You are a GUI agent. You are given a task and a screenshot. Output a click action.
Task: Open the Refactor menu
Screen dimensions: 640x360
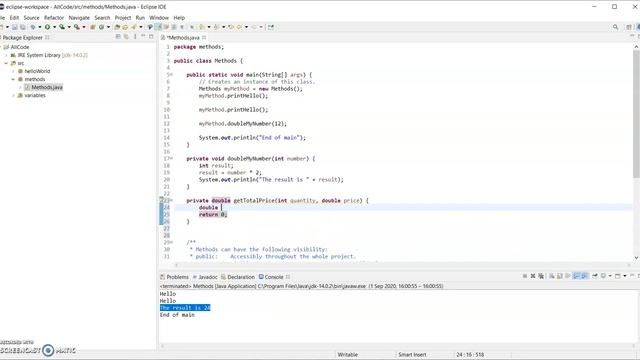tap(54, 18)
